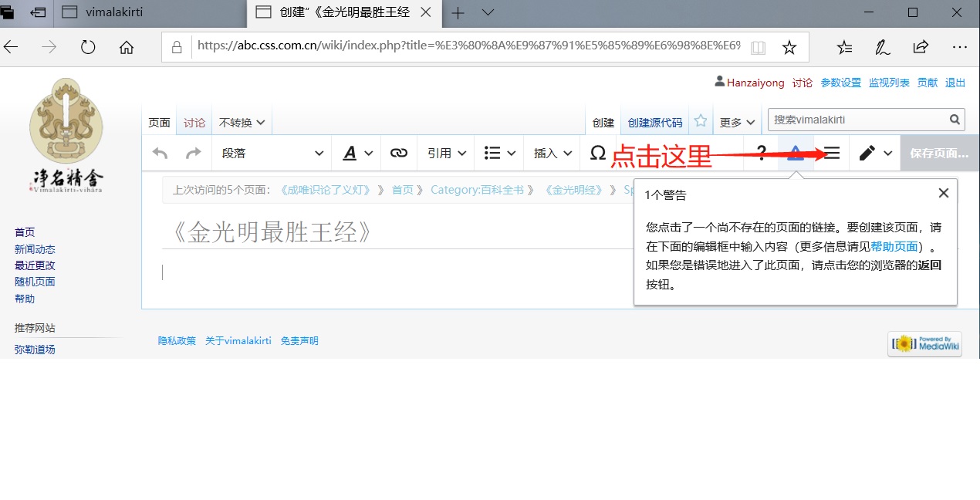Open user 讨论 link at top
The height and width of the screenshot is (500, 980).
coord(803,83)
